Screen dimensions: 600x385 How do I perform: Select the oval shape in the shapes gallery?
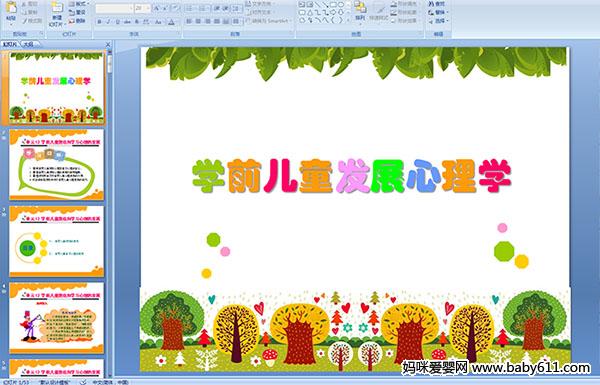point(341,5)
